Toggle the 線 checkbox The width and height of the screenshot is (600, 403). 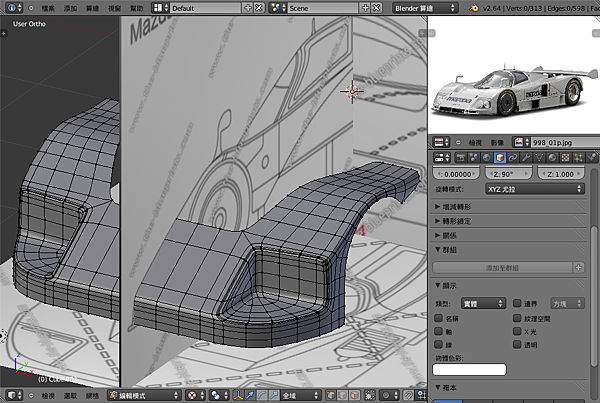click(x=439, y=344)
